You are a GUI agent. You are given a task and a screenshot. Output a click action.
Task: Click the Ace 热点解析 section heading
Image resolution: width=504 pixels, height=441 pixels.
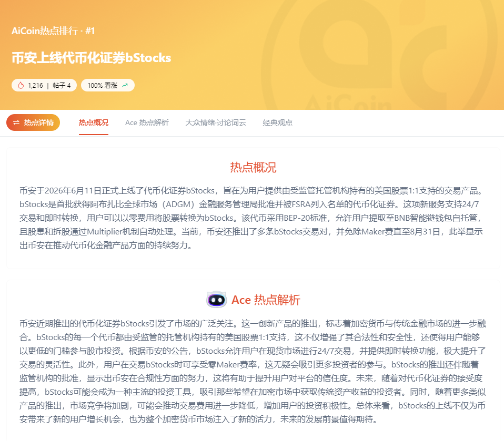coord(266,300)
